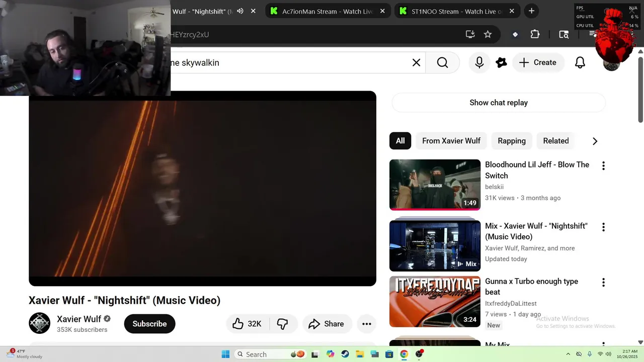
Task: Open a new browser tab
Action: coord(531,11)
